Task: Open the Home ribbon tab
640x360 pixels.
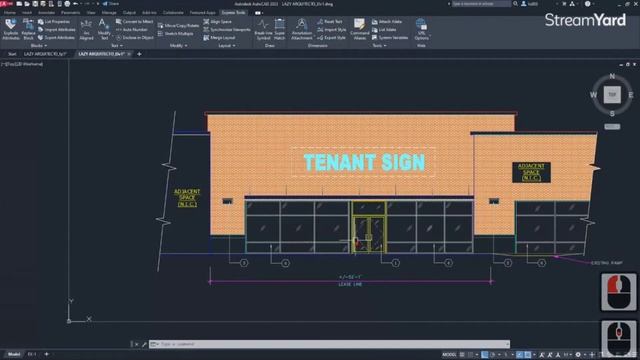Action: [x=9, y=13]
